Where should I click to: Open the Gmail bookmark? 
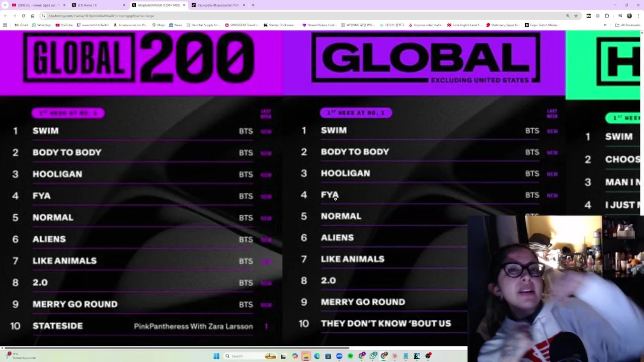click(x=21, y=25)
